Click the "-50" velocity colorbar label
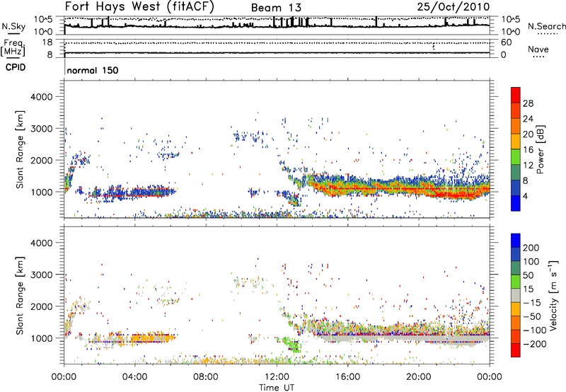This screenshot has width=566, height=392. [532, 316]
